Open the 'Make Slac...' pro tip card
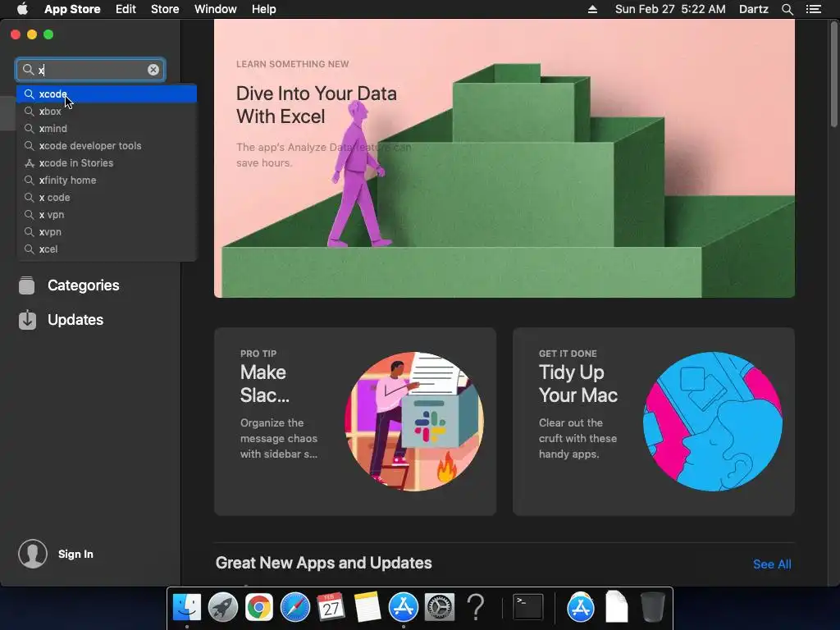The height and width of the screenshot is (630, 840). tap(355, 422)
